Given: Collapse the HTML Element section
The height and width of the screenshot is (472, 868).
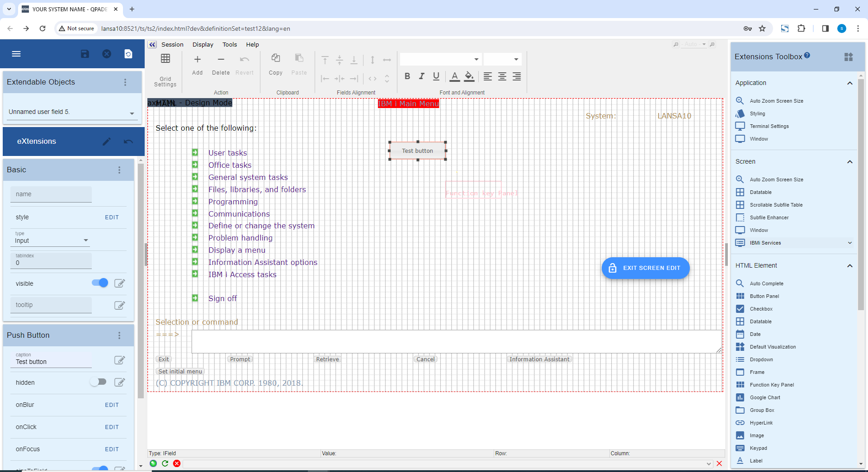Looking at the screenshot, I should click(x=849, y=266).
